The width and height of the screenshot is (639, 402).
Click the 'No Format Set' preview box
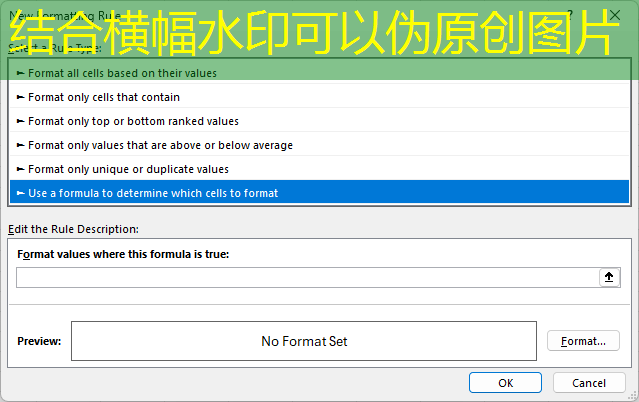click(x=304, y=341)
